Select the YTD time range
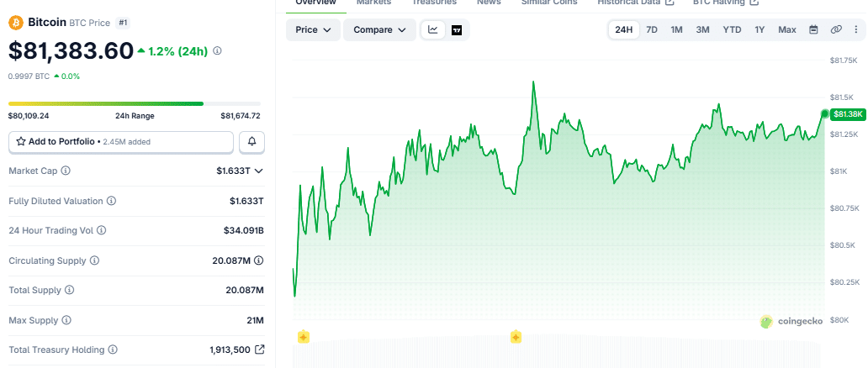Screen dimensions: 868x368 click(732, 30)
